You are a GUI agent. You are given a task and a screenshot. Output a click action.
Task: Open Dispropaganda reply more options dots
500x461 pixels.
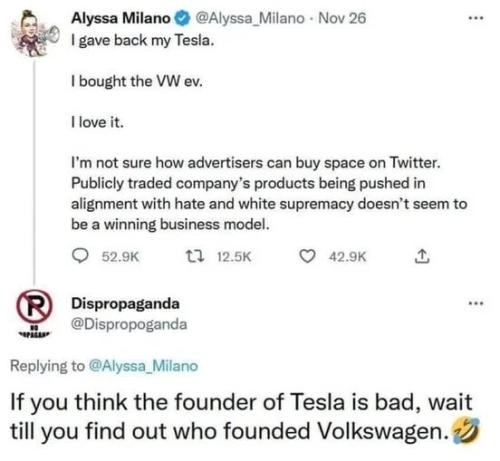tap(476, 303)
